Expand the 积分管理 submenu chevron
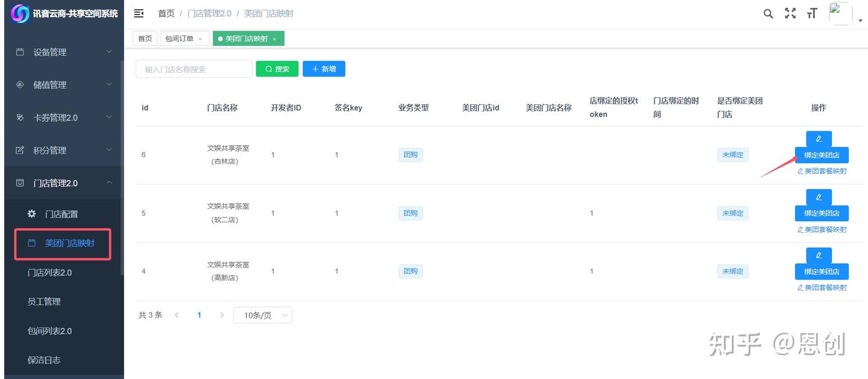The height and width of the screenshot is (379, 868). coord(109,149)
